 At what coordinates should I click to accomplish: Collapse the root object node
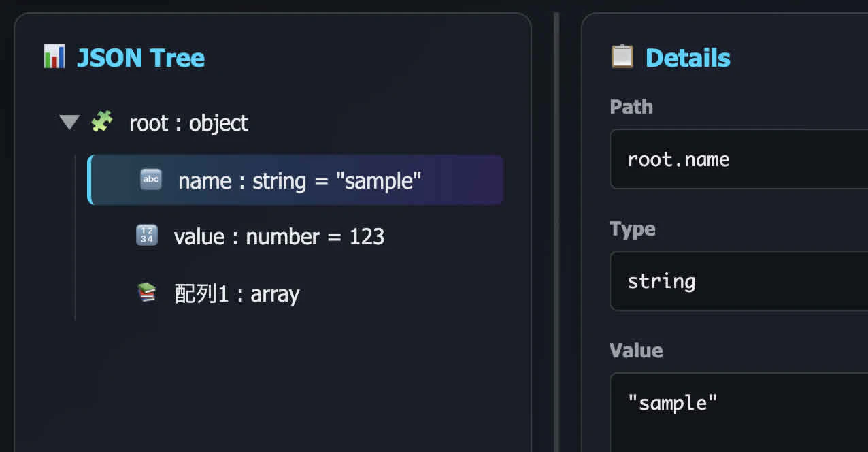69,123
